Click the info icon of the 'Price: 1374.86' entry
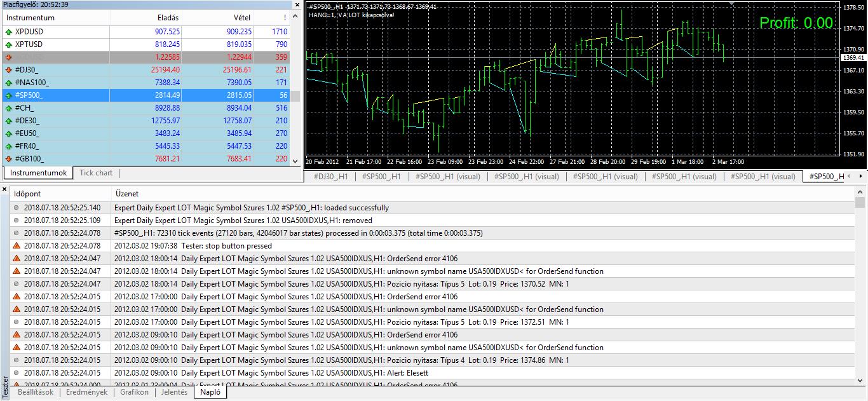Screen dimensions: 868x401 pos(17,360)
